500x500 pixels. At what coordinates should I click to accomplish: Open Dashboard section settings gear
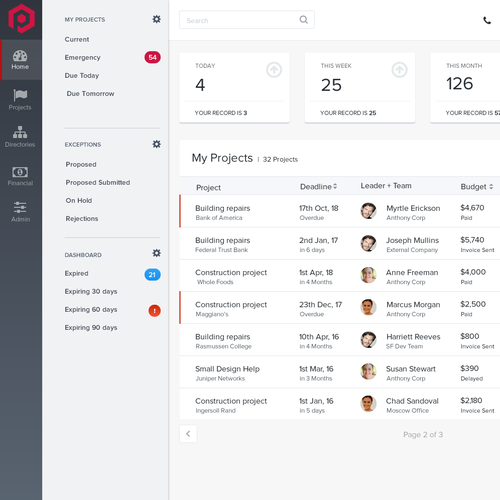coord(156,253)
